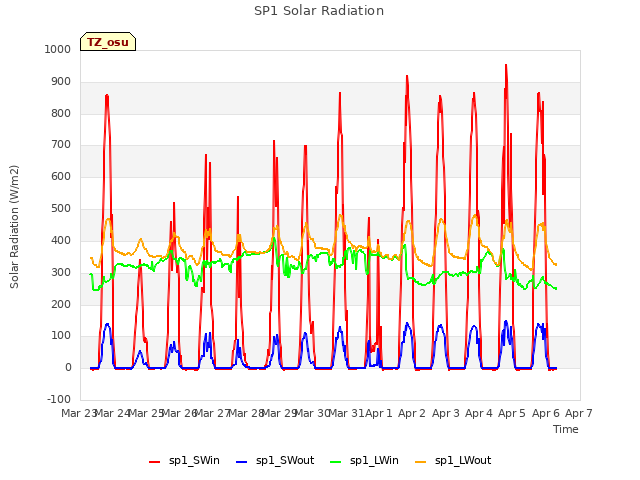
Task: Click the 1000 y-axis tick label
Action: [x=58, y=49]
